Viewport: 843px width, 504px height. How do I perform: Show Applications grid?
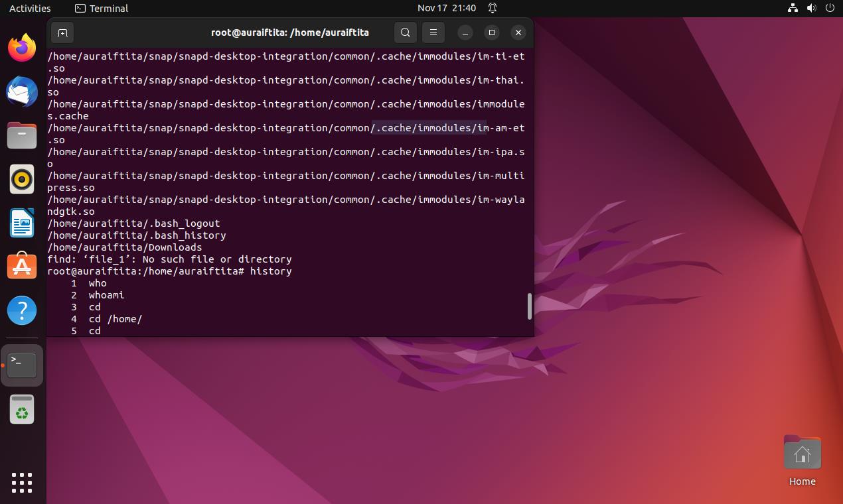(22, 482)
